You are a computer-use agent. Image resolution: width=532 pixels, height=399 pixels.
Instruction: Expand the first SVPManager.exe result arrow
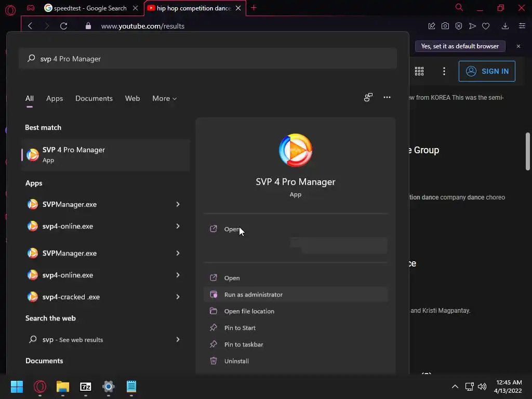tap(178, 204)
